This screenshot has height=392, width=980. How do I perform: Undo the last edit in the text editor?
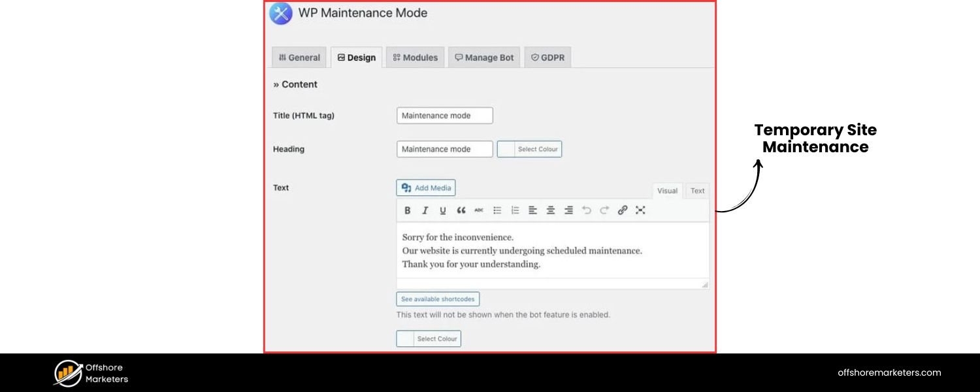click(x=586, y=210)
